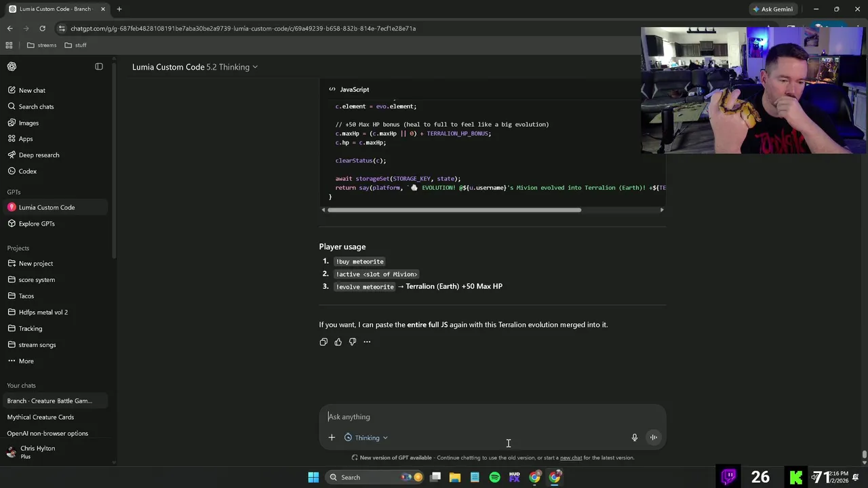Click code scrollbar left arrow
The image size is (868, 488).
323,210
